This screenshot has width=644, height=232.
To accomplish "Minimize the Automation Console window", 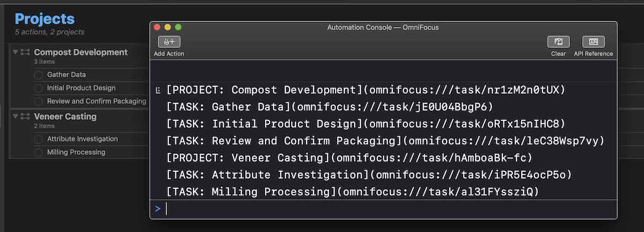I will 168,27.
